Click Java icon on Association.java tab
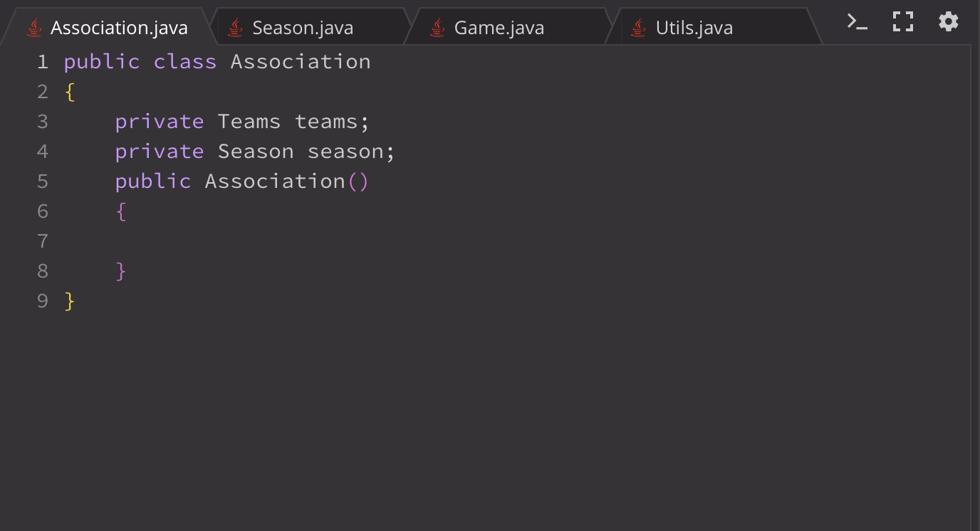This screenshot has height=531, width=980. click(x=34, y=28)
